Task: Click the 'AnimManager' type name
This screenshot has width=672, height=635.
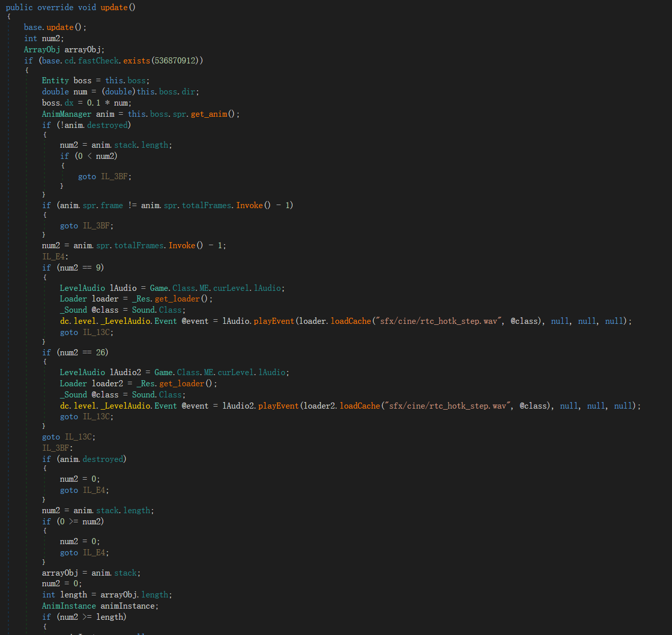Action: [x=67, y=114]
